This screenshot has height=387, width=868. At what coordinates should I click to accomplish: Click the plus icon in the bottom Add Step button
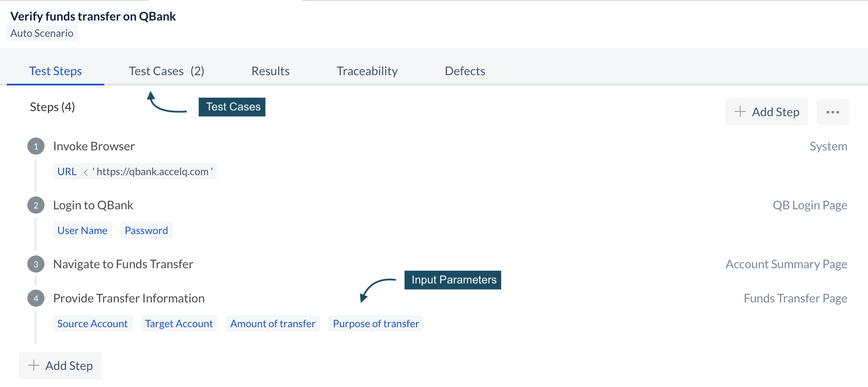(34, 365)
